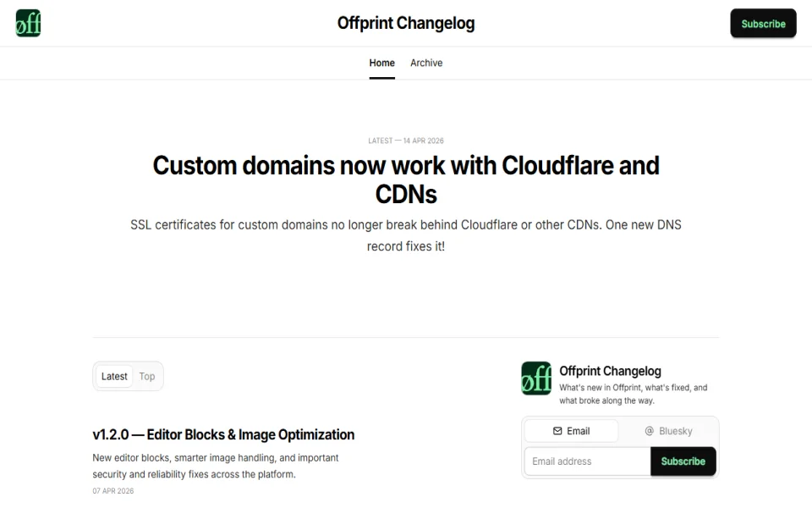Click the SSL certificates summary paragraph

click(x=406, y=235)
